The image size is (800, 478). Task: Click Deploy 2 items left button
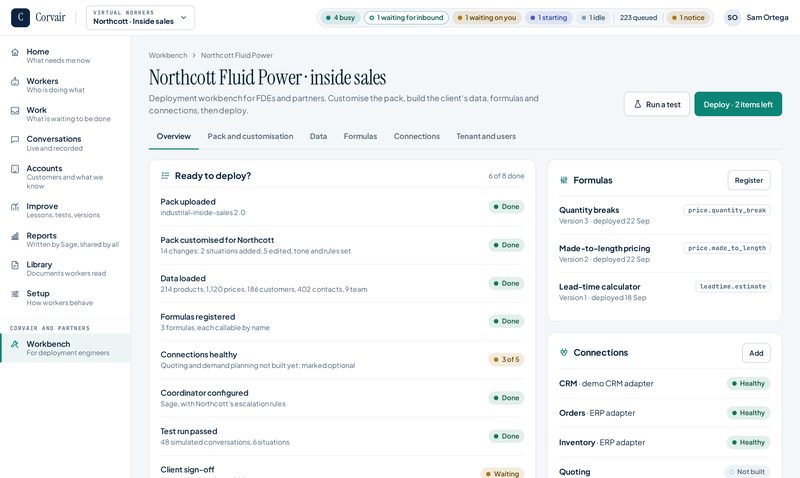738,104
